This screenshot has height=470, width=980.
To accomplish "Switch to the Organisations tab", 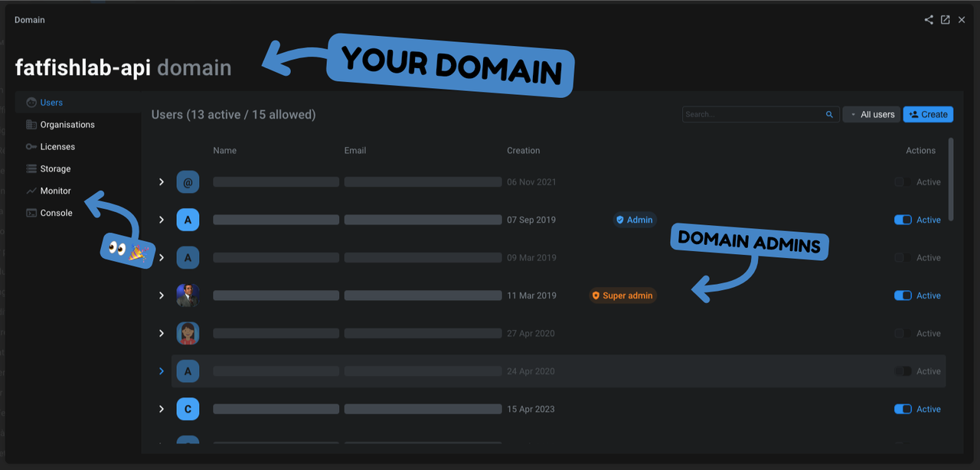I will (x=69, y=124).
